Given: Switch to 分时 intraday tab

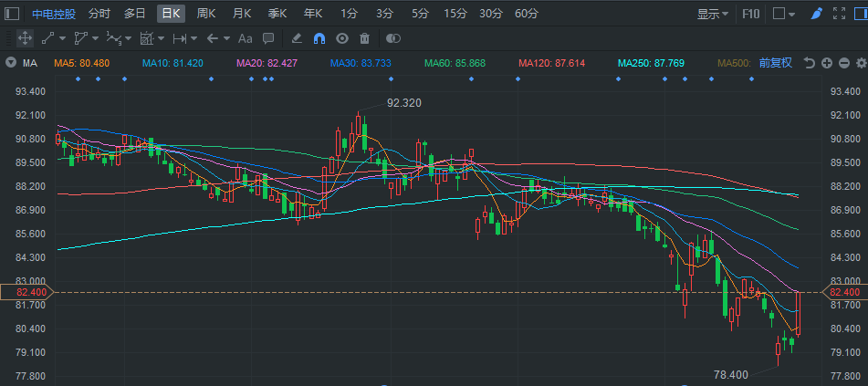Looking at the screenshot, I should click(99, 14).
